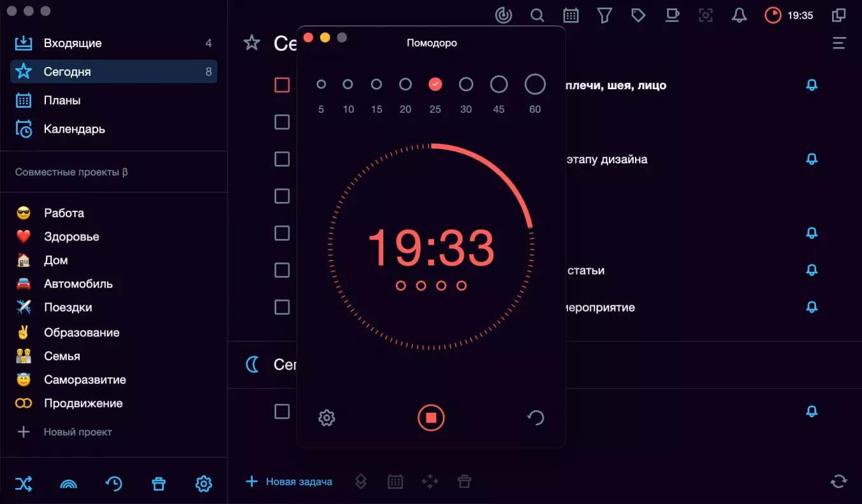Toggle reminder bell for 'статьи' task
The width and height of the screenshot is (862, 504).
point(812,270)
